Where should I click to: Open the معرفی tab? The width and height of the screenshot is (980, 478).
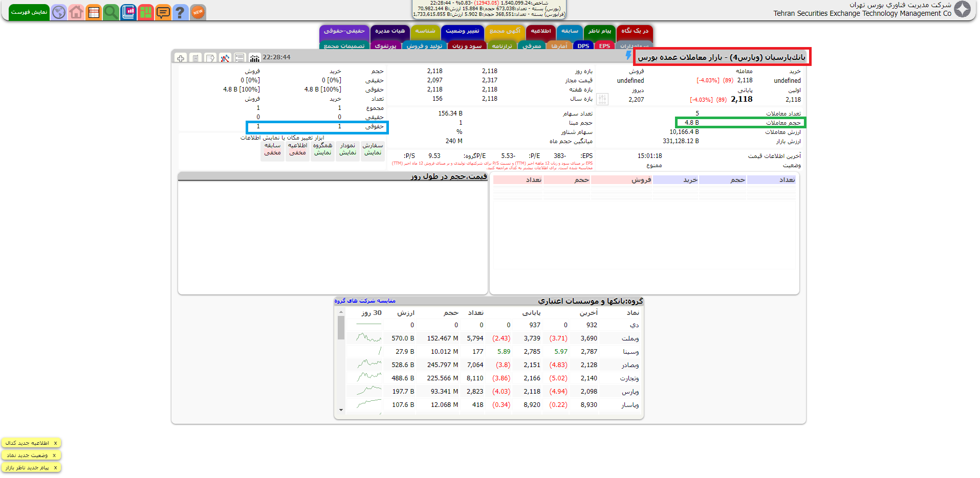[x=532, y=46]
